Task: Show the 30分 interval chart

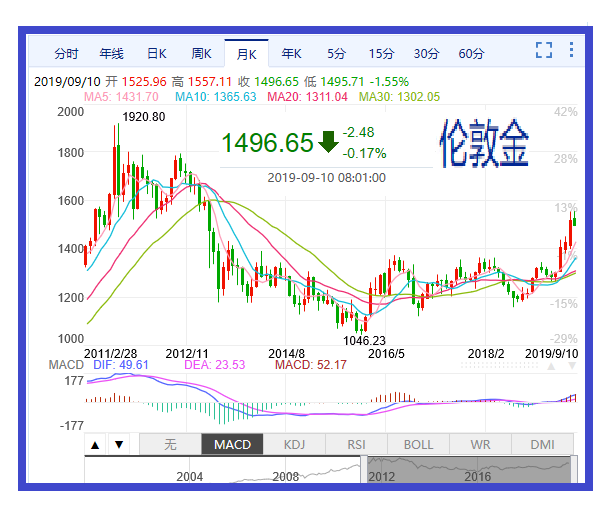Action: pyautogui.click(x=427, y=53)
